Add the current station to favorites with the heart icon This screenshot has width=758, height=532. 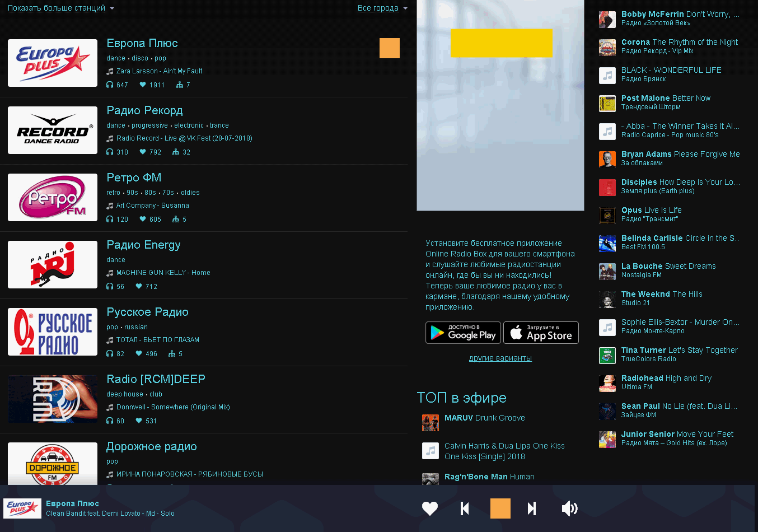tap(430, 508)
